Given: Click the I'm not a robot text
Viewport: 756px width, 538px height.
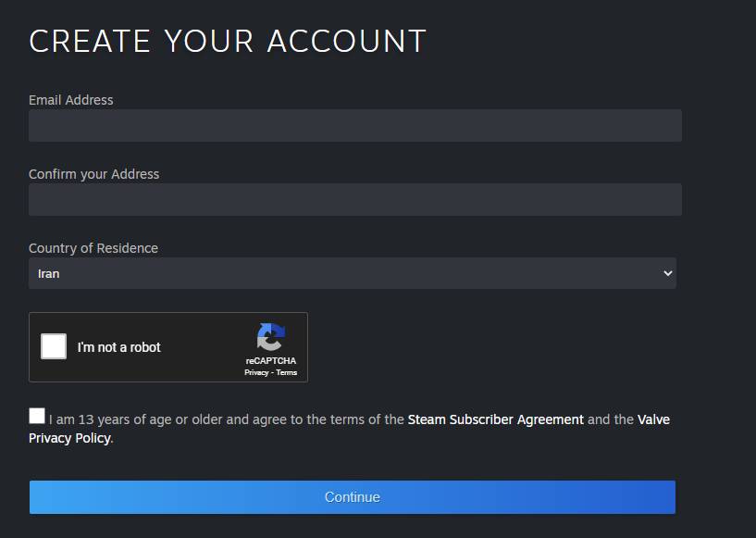Looking at the screenshot, I should [x=118, y=347].
